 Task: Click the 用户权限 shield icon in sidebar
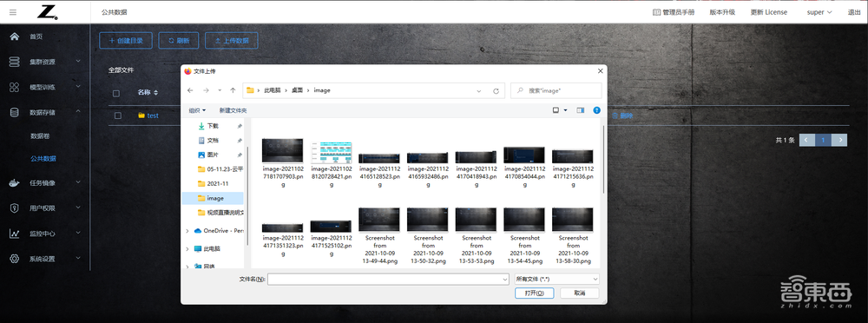(15, 208)
